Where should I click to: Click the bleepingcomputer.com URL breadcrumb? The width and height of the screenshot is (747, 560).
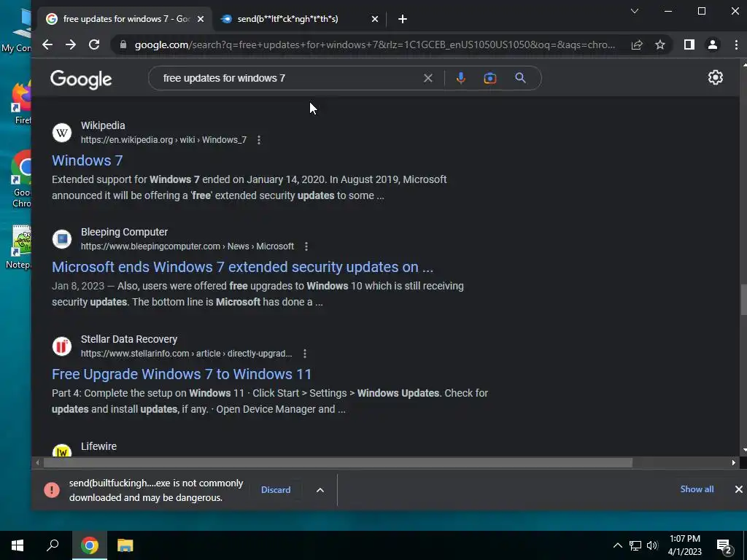[x=187, y=246]
